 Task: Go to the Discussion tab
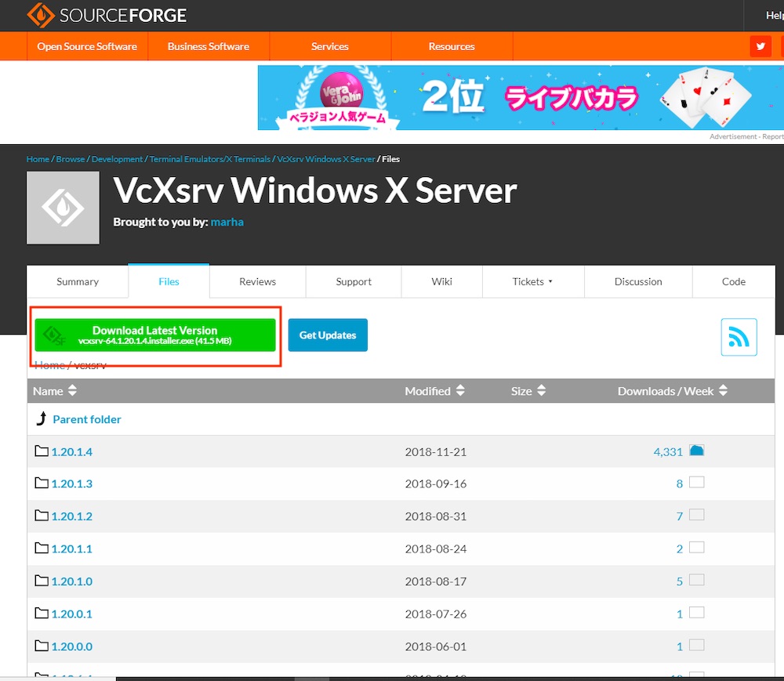point(638,281)
